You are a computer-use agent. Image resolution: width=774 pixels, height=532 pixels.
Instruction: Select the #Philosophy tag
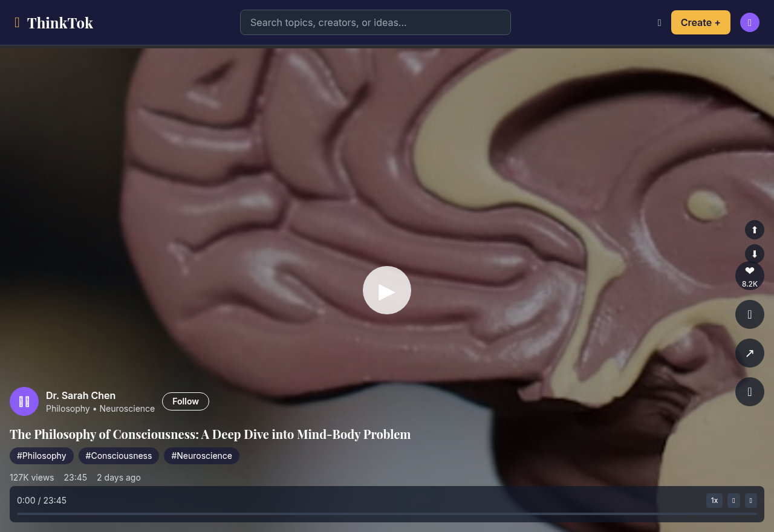click(41, 456)
